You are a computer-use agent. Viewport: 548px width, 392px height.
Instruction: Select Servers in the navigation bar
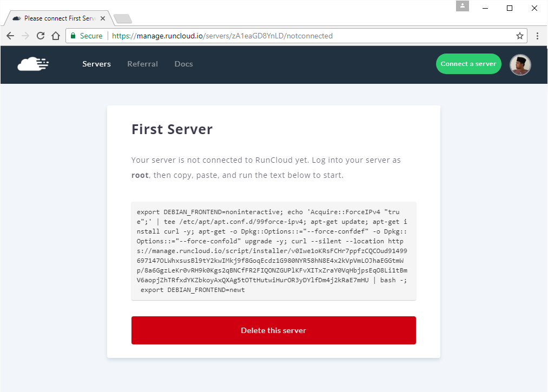[96, 64]
